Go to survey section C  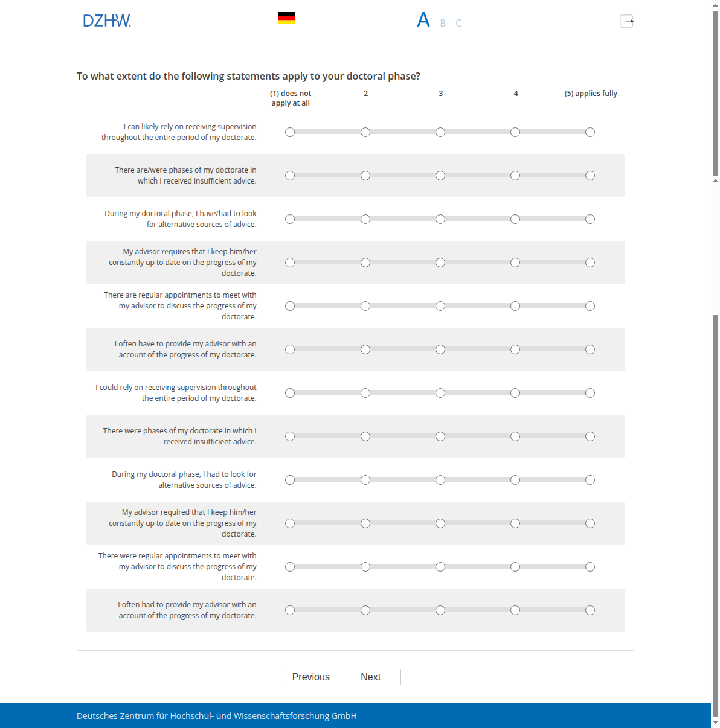458,23
